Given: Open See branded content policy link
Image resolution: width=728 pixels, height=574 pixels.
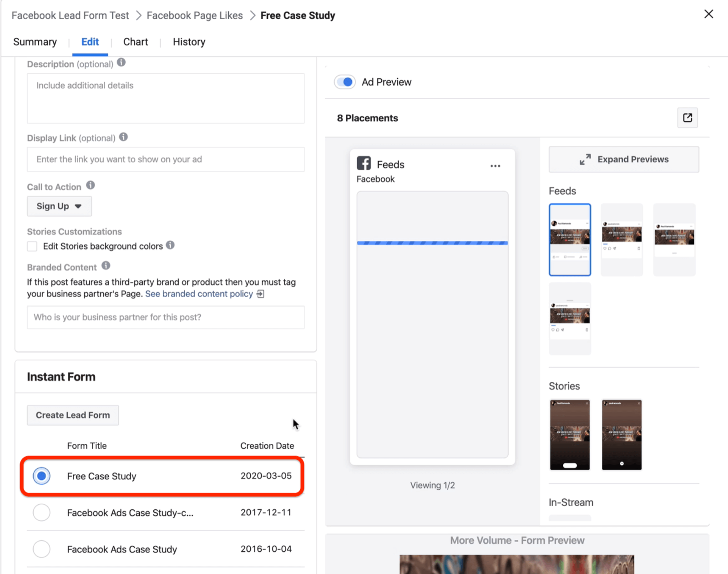Looking at the screenshot, I should coord(199,294).
